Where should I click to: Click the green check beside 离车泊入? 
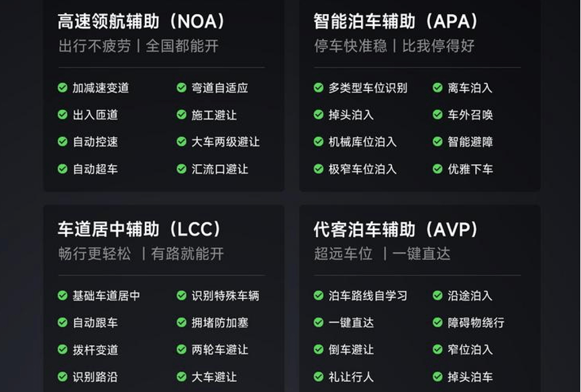point(437,88)
